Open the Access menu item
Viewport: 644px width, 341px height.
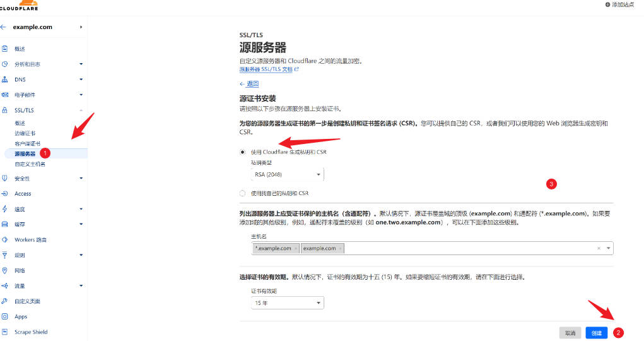click(23, 193)
